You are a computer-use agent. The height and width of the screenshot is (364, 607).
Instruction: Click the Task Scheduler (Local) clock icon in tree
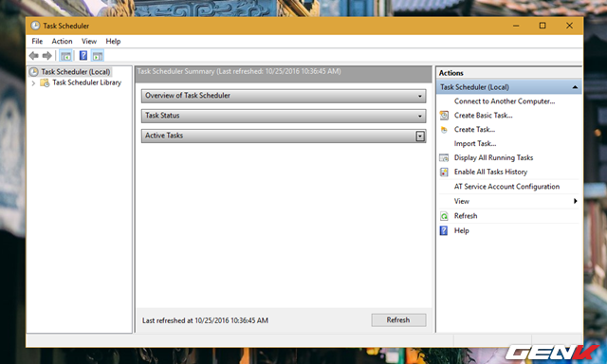pyautogui.click(x=34, y=71)
